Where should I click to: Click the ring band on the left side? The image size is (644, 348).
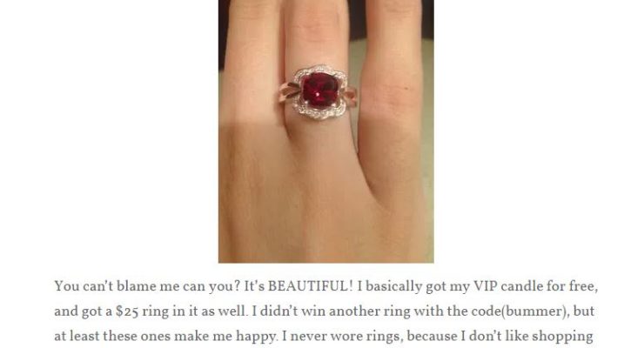point(291,92)
